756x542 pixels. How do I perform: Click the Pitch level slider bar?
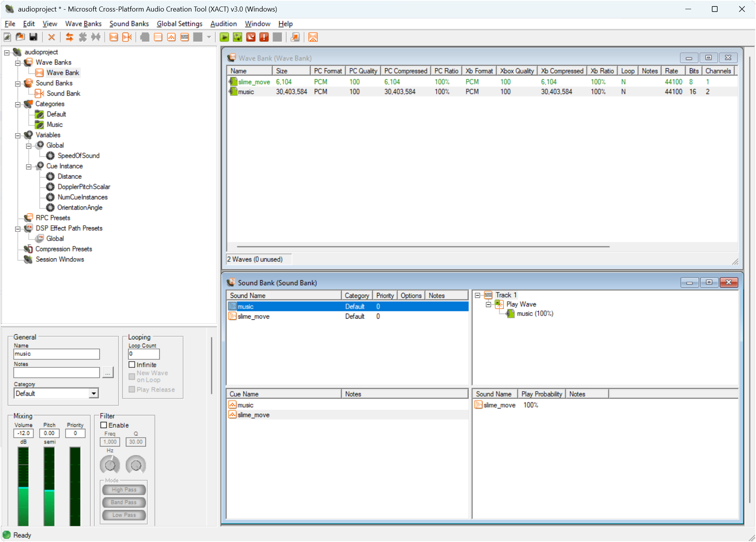tap(49, 486)
